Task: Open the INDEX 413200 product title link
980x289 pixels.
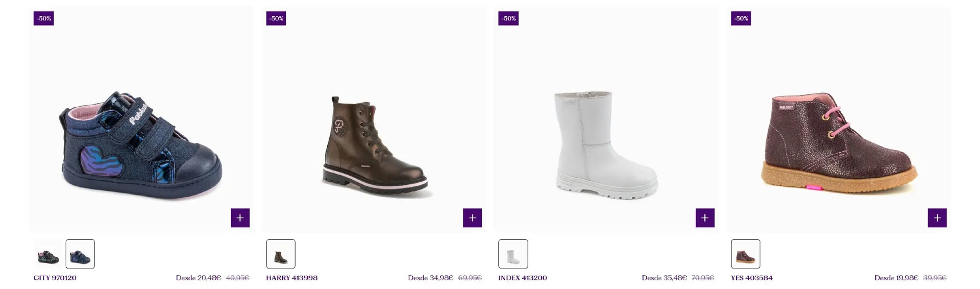Action: point(523,278)
